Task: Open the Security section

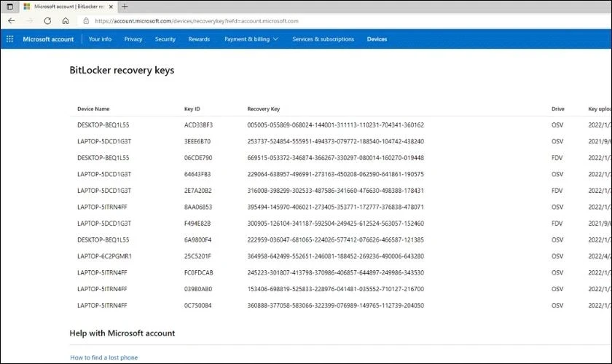Action: click(165, 39)
